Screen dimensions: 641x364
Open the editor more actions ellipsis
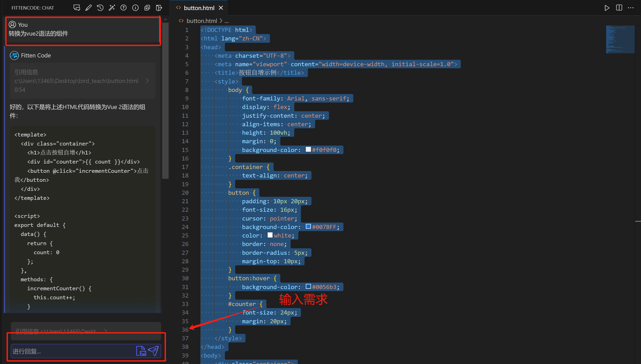pos(631,8)
